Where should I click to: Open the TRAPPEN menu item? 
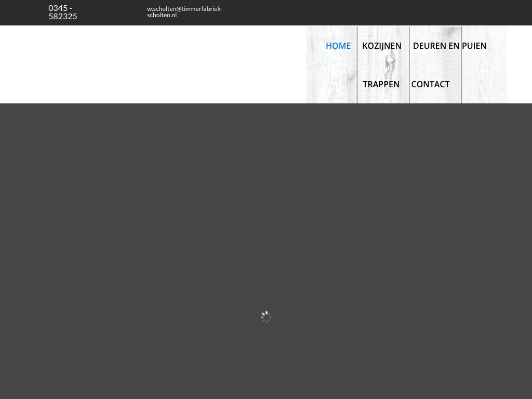click(x=381, y=84)
